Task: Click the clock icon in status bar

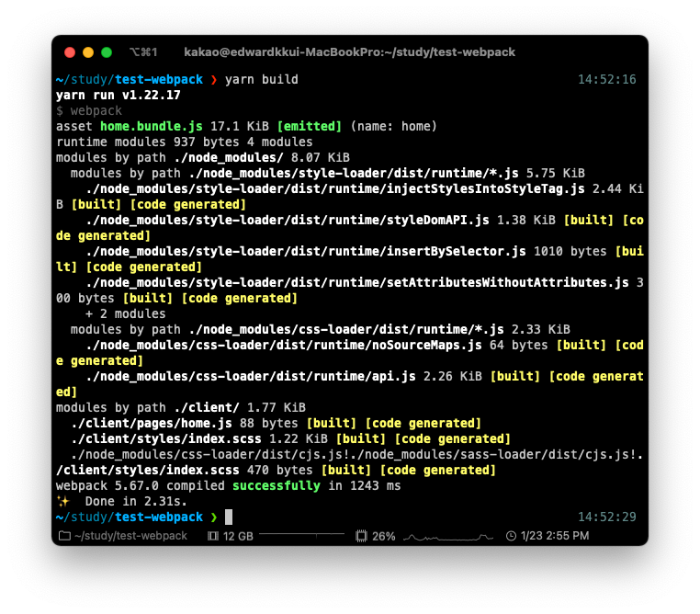Action: [x=511, y=536]
